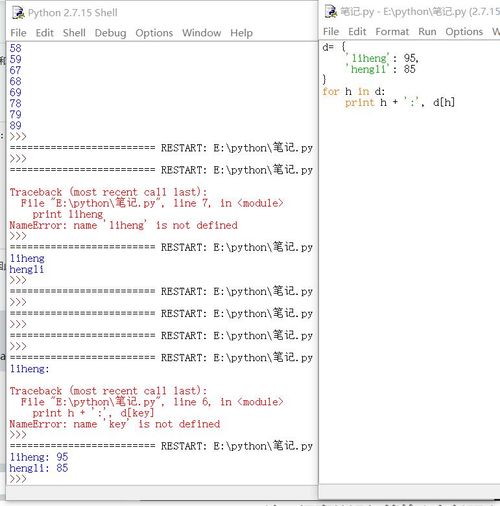
Task: Open the Shell menu
Action: tap(74, 33)
